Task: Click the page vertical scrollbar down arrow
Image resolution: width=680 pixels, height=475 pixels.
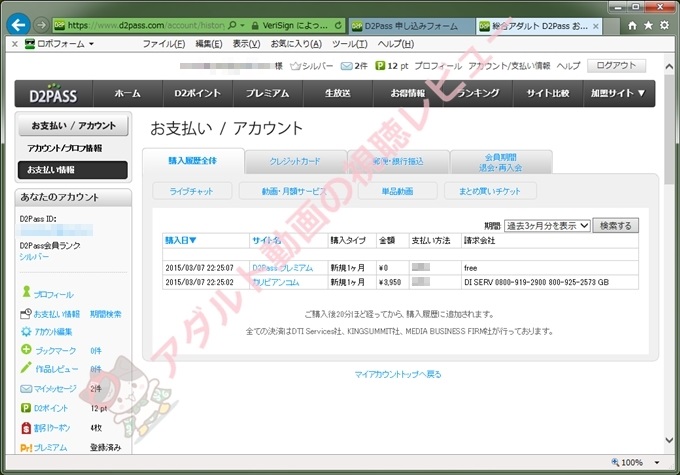Action: pyautogui.click(x=669, y=440)
